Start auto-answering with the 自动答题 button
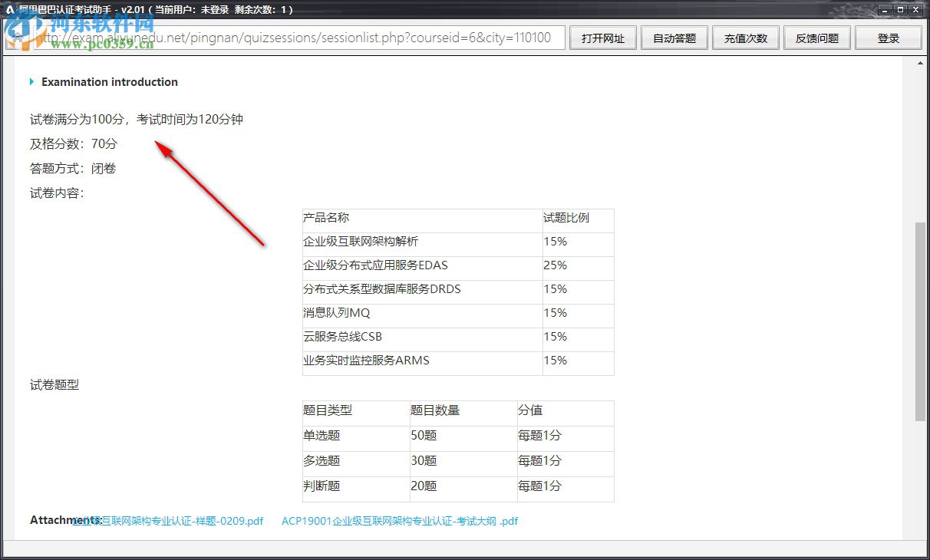This screenshot has height=560, width=930. point(674,38)
